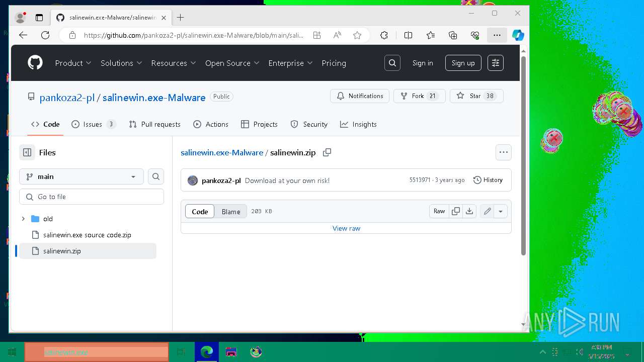Expand the Open Source dropdown

(x=232, y=63)
